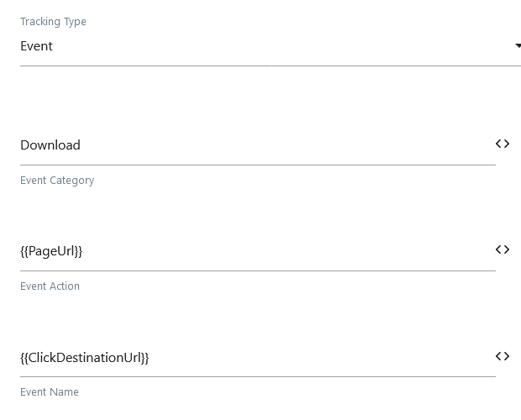Image resolution: width=521 pixels, height=420 pixels.
Task: Focus the Event Category input containing Download
Action: 258,145
